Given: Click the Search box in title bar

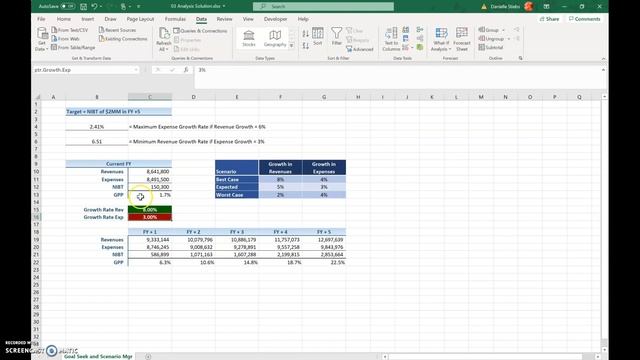Looking at the screenshot, I should point(323,7).
